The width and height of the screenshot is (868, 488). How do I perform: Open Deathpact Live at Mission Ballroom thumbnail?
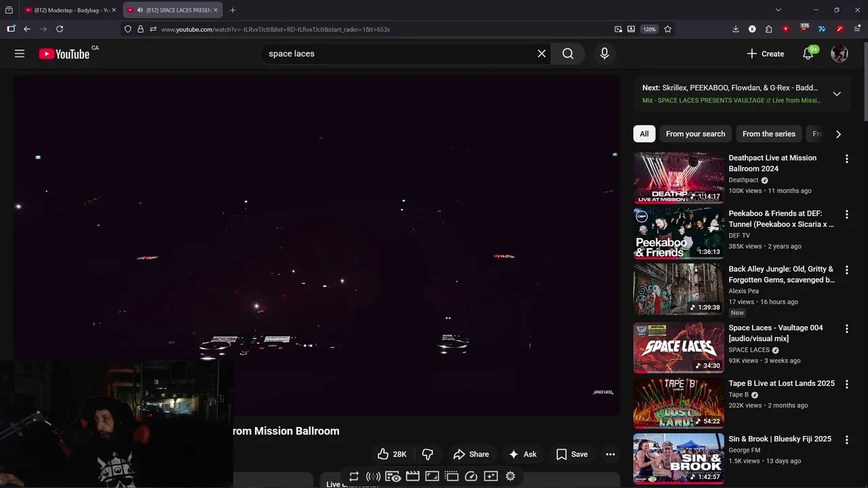(679, 178)
